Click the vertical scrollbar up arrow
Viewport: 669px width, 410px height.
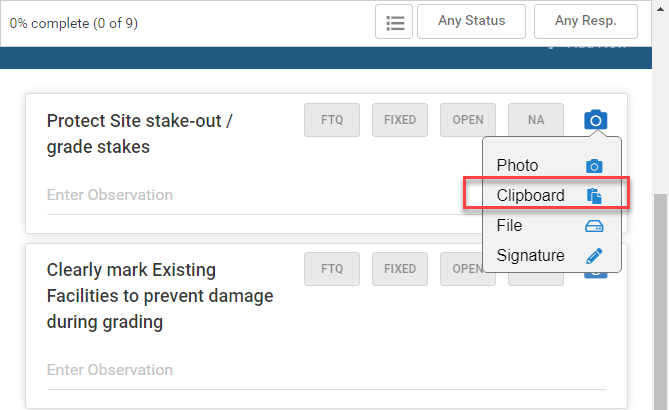[x=660, y=8]
